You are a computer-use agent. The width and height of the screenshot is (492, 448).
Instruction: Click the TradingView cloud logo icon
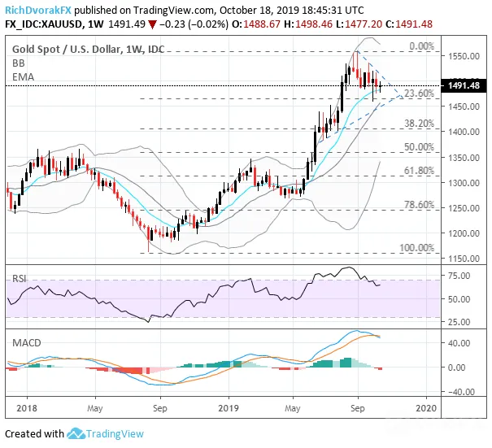76,433
